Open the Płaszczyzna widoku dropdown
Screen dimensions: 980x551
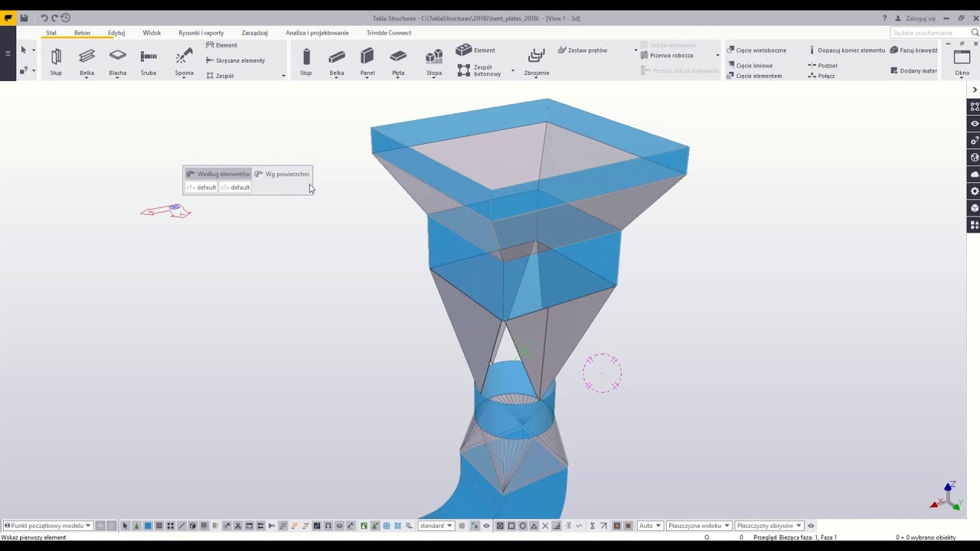pos(698,526)
